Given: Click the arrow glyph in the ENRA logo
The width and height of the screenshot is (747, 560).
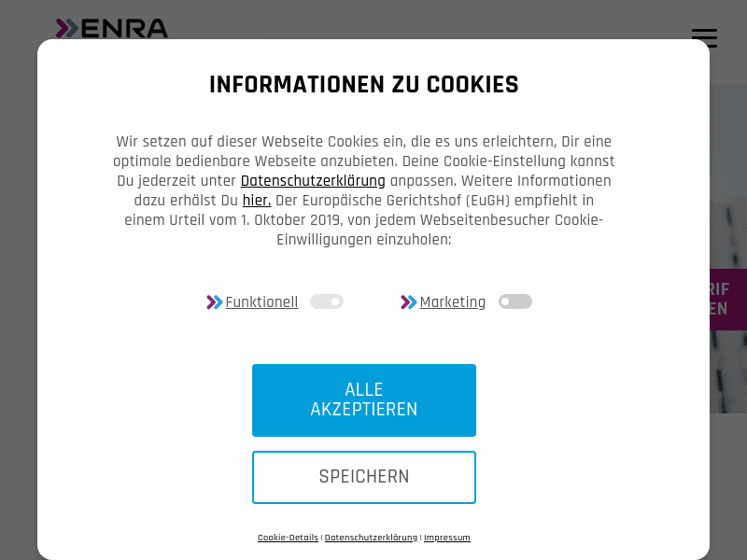Looking at the screenshot, I should click(x=66, y=29).
